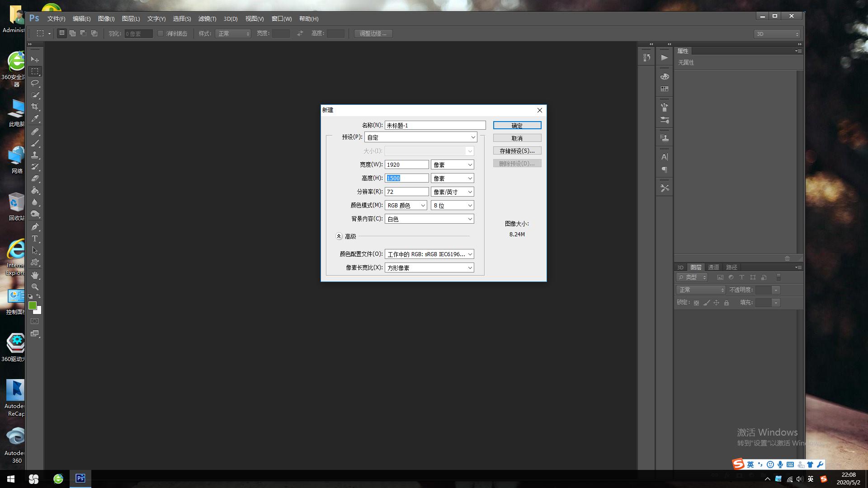868x488 pixels.
Task: Toggle the anti-alias checkbox in options bar
Action: [160, 33]
